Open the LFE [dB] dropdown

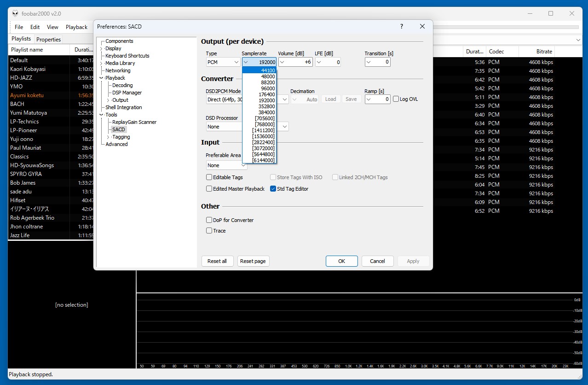point(328,62)
